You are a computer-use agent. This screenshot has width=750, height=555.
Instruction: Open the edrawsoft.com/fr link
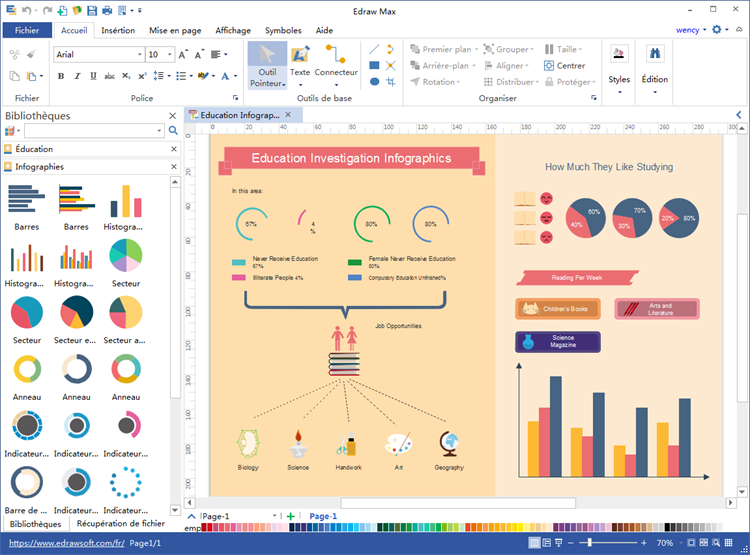(x=66, y=543)
